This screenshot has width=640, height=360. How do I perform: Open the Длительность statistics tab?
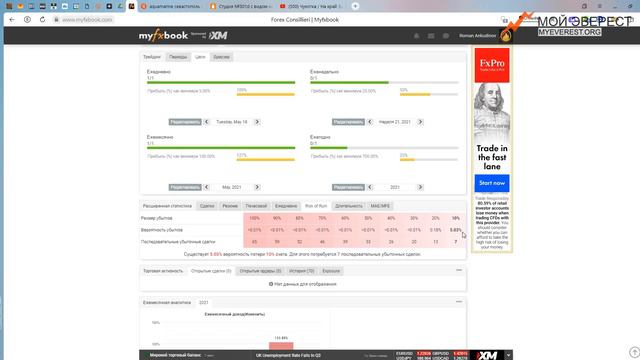point(349,206)
